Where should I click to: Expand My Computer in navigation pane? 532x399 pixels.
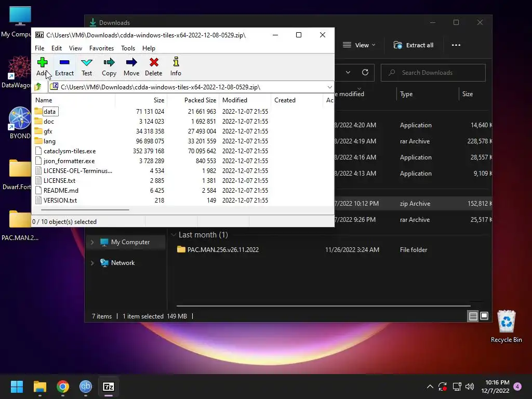pyautogui.click(x=92, y=242)
